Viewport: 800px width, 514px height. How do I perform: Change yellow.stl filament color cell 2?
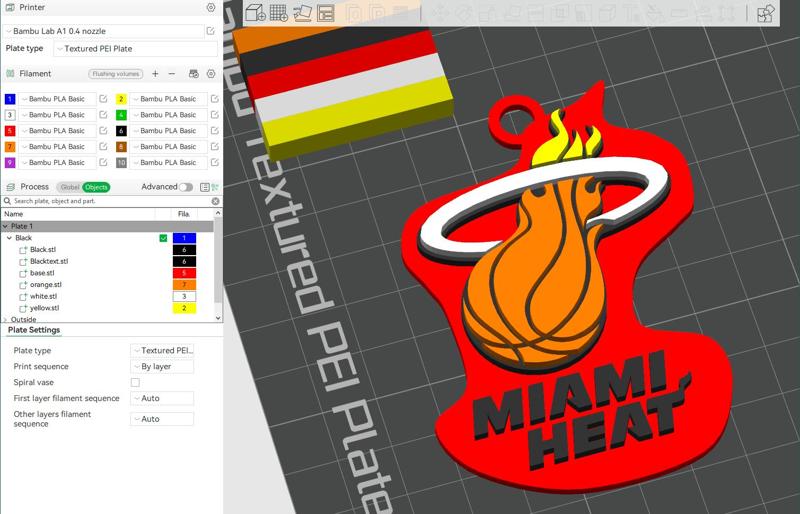click(184, 308)
